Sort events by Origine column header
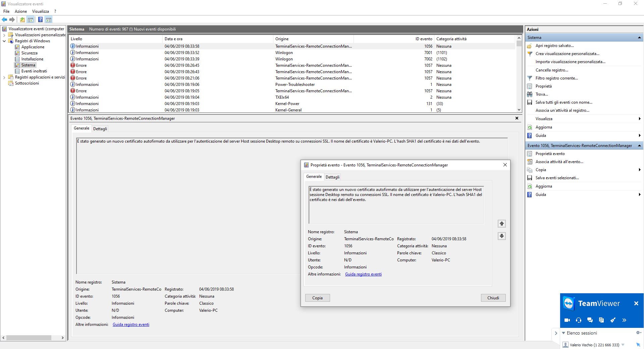Screen dimensions: 644x349 313,39
